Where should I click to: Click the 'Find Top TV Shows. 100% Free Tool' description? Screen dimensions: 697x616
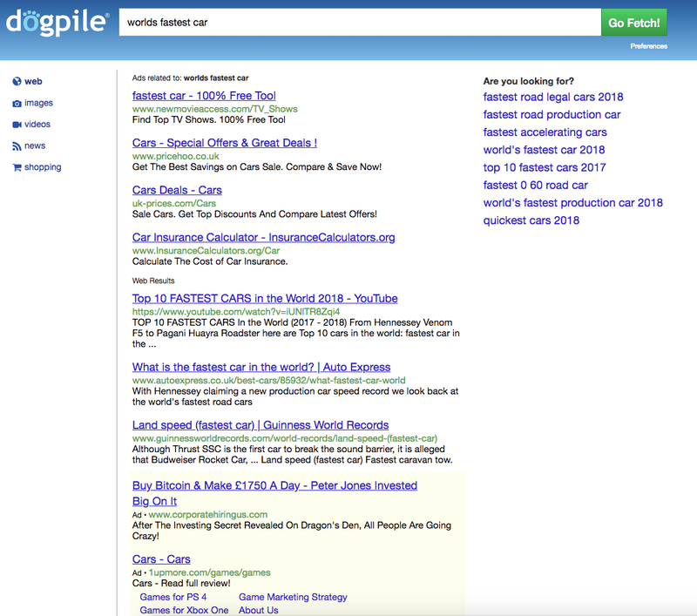pyautogui.click(x=208, y=119)
